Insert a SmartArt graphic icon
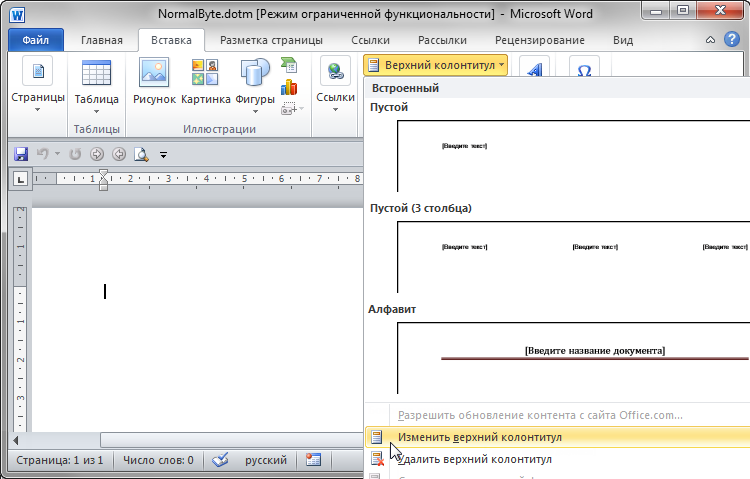The image size is (750, 479). click(x=289, y=65)
